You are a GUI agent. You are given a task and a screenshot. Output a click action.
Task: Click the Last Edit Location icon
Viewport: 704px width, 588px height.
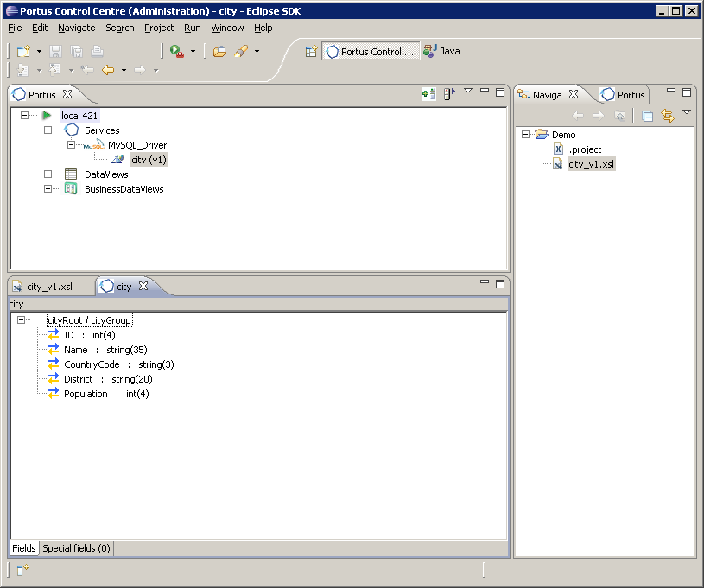coord(87,70)
